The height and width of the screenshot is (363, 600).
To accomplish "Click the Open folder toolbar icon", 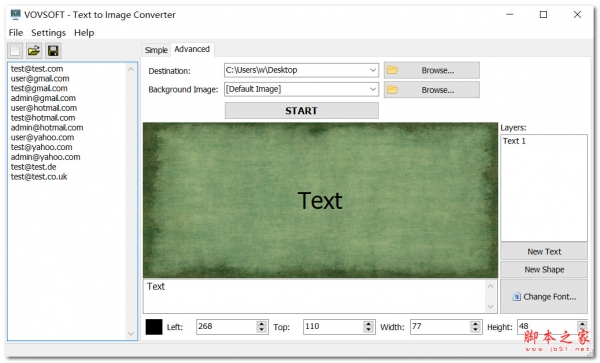I will click(34, 50).
